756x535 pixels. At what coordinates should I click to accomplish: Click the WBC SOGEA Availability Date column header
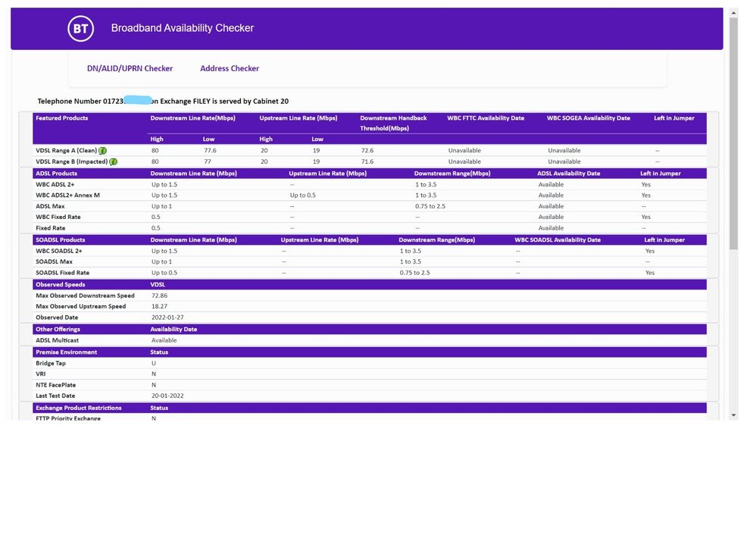click(588, 118)
